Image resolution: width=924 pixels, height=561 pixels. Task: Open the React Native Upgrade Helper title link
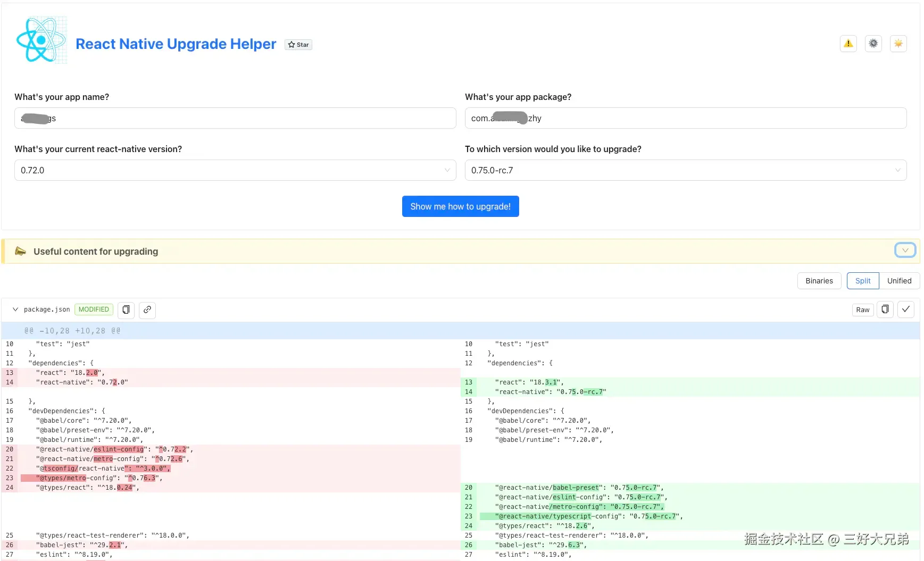point(176,44)
